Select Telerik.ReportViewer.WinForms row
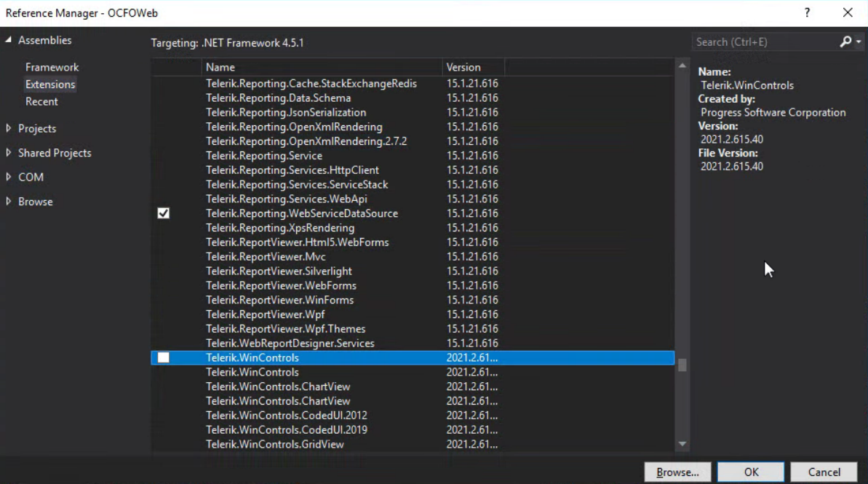Viewport: 868px width, 484px height. click(x=413, y=300)
